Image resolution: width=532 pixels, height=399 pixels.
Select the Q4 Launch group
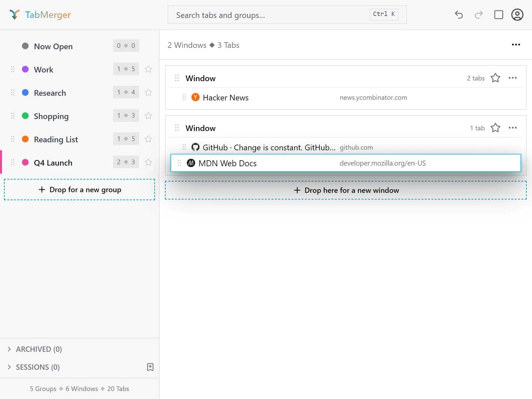pyautogui.click(x=80, y=162)
